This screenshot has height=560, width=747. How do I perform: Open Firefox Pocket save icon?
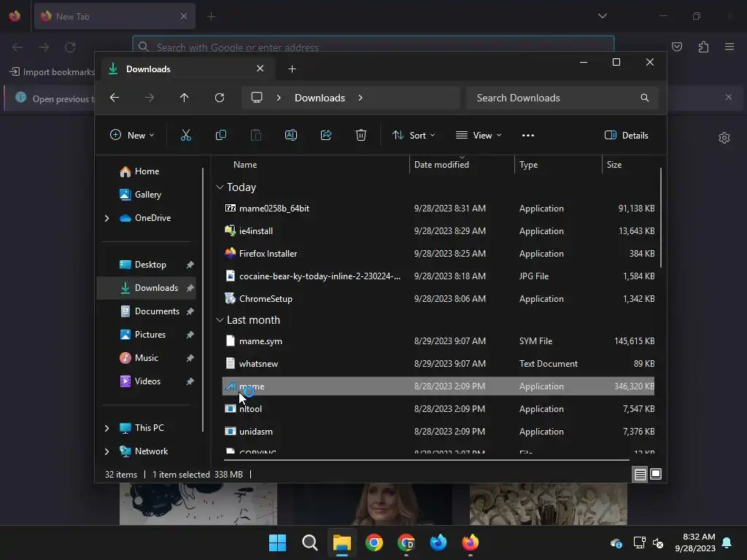(677, 47)
